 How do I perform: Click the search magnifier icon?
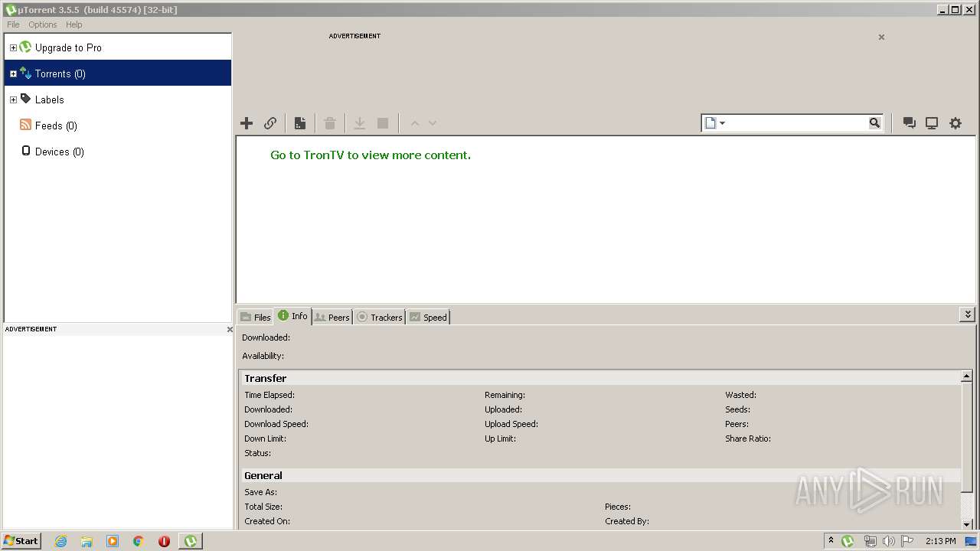click(x=874, y=123)
